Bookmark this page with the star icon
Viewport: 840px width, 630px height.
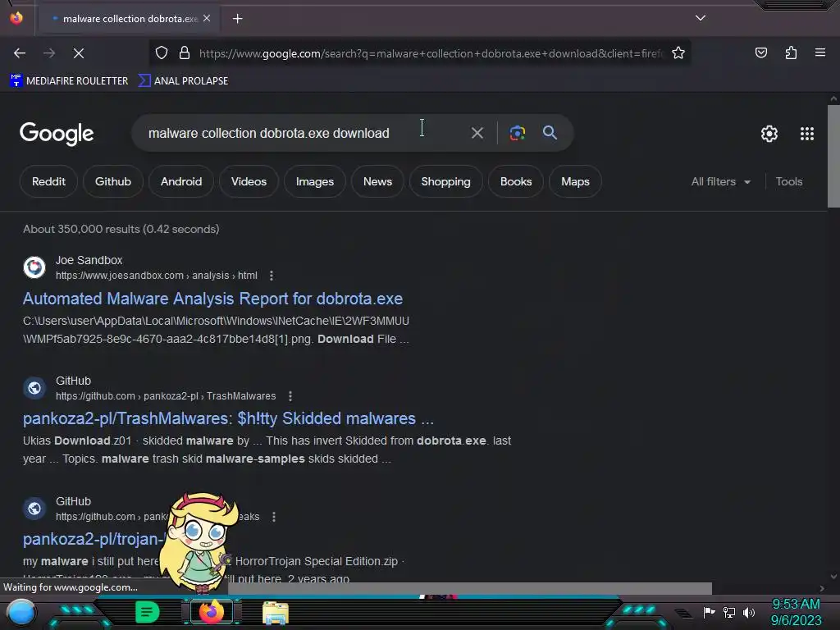tap(678, 53)
